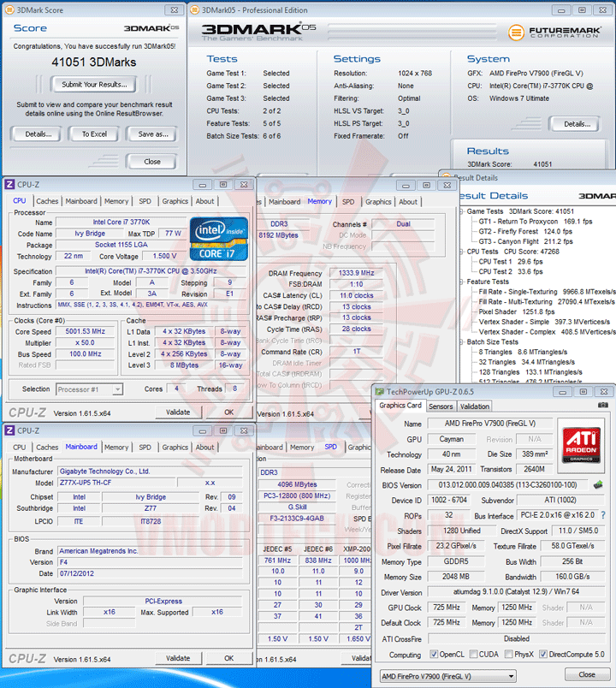
Task: Click the Bus Interface question mark icon
Action: click(x=603, y=515)
